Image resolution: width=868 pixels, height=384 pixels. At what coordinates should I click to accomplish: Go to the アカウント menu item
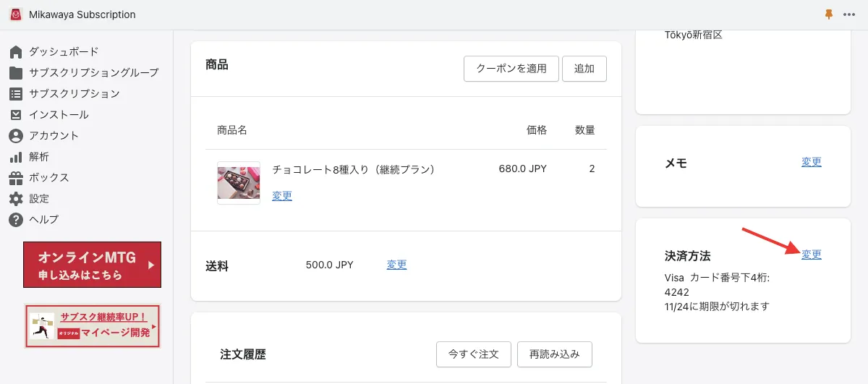[54, 136]
